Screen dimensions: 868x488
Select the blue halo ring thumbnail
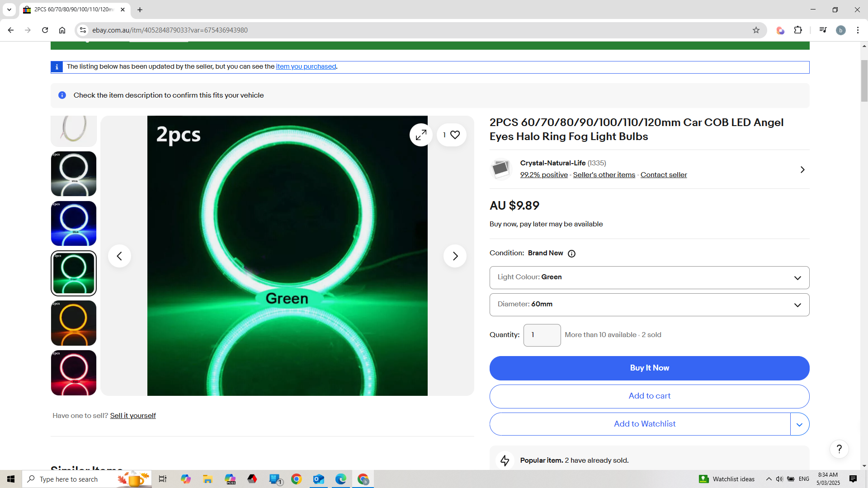pos(74,224)
